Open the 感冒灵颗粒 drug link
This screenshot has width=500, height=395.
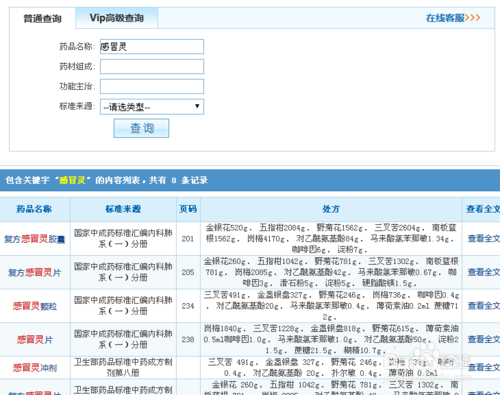pyautogui.click(x=35, y=306)
